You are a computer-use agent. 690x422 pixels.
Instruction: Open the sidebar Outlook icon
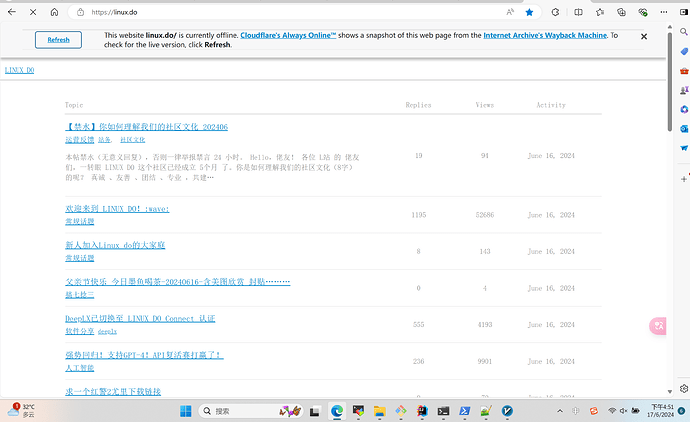tap(684, 128)
